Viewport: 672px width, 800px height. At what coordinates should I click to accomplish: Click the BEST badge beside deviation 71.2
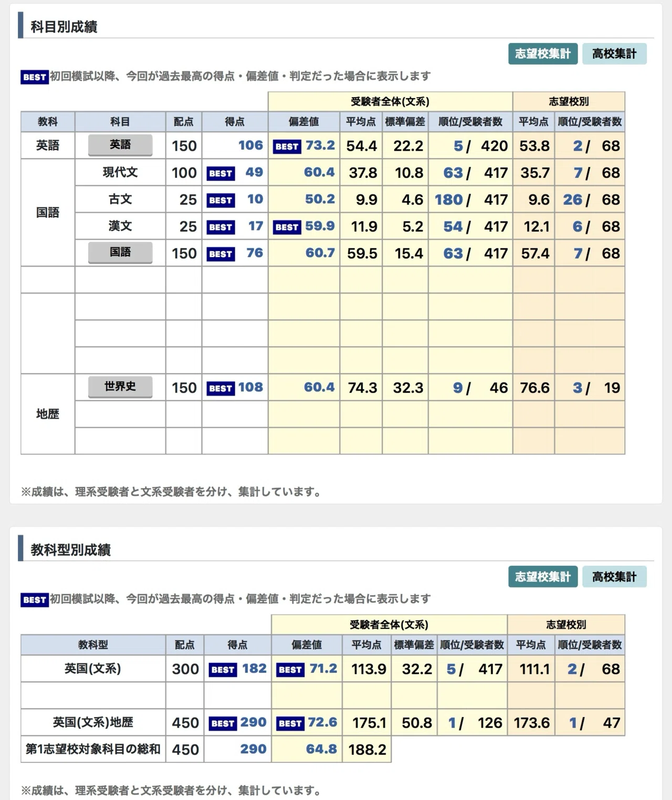click(x=290, y=670)
